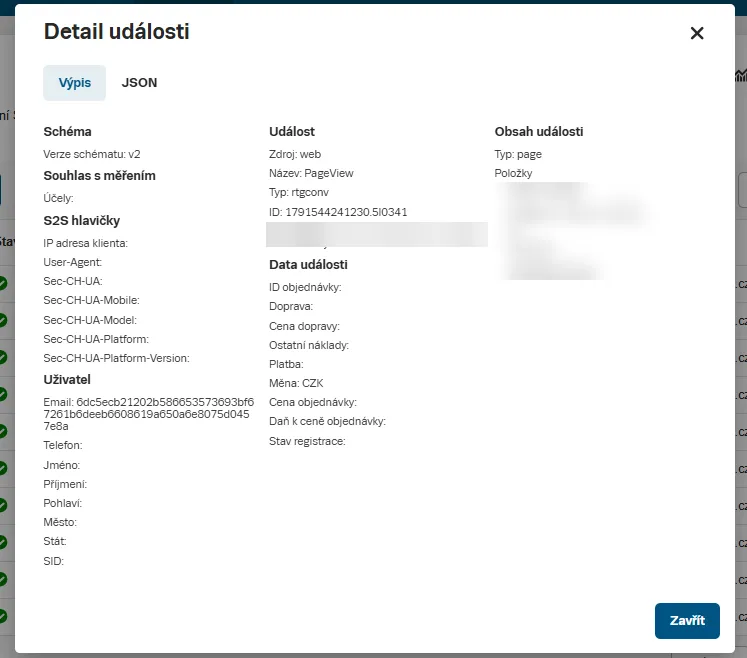Click the 'User-Agent:' label
The width and height of the screenshot is (747, 658).
coord(72,262)
